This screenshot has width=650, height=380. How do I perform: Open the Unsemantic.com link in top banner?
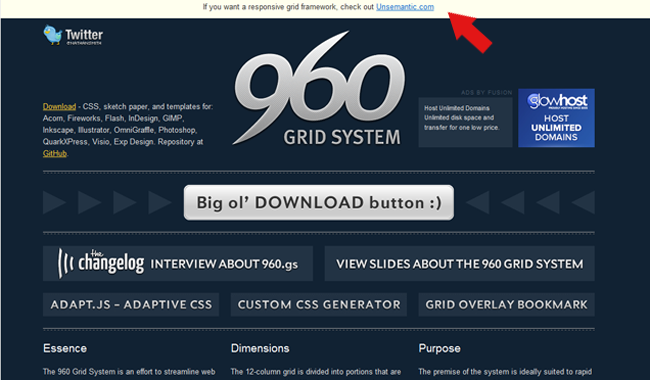point(405,7)
